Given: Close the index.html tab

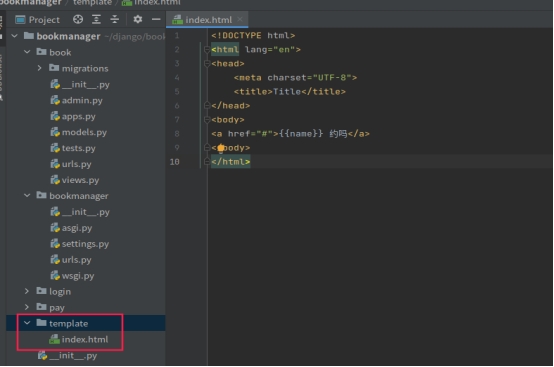Looking at the screenshot, I should (x=240, y=19).
